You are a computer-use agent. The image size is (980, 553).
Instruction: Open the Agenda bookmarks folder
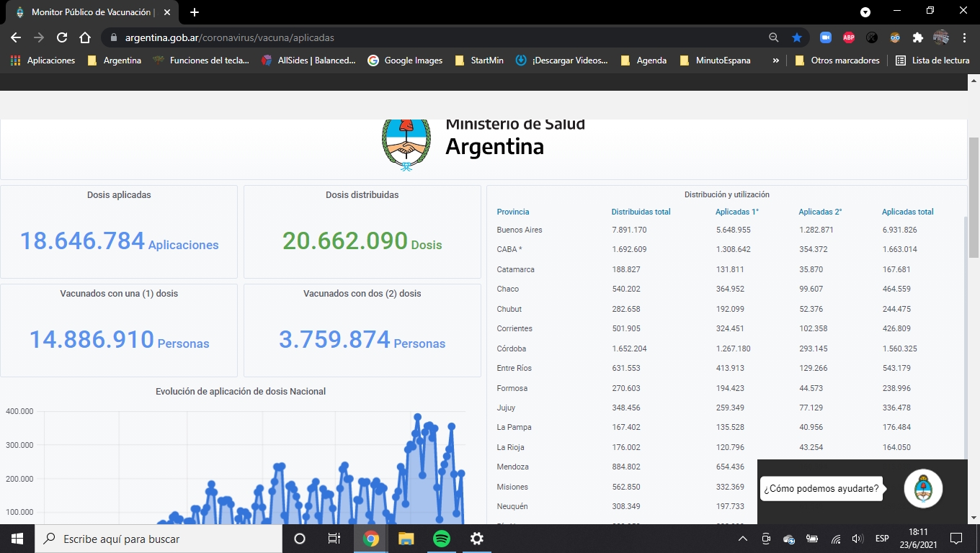tap(643, 60)
